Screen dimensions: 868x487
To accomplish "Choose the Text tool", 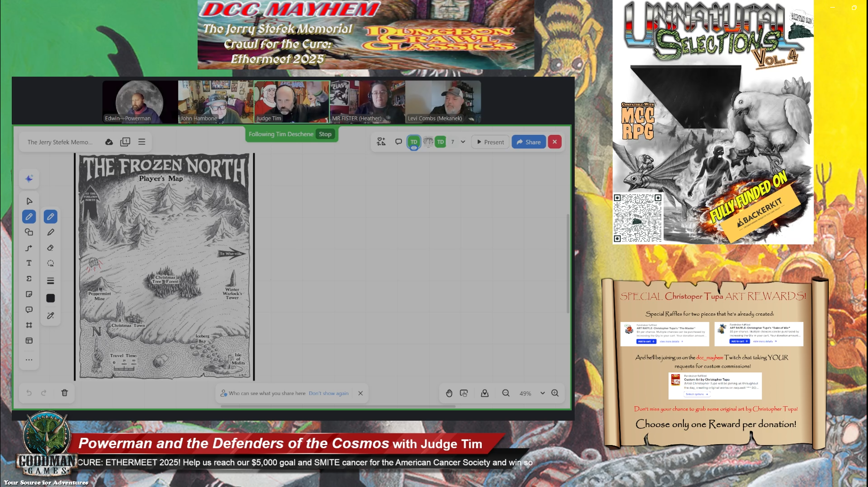I will (29, 263).
